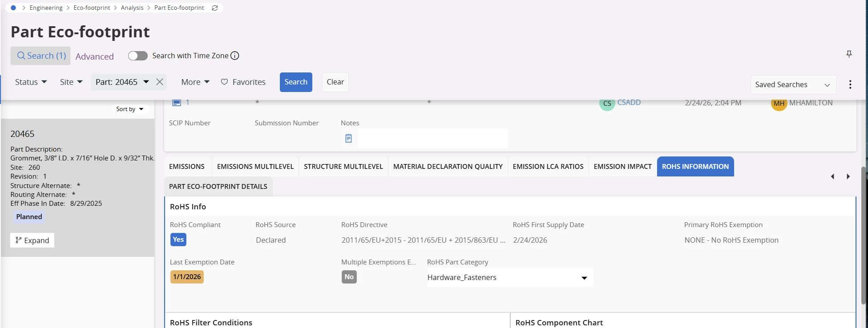Click the vertical page scrollbar
The image size is (868, 328).
[864, 236]
